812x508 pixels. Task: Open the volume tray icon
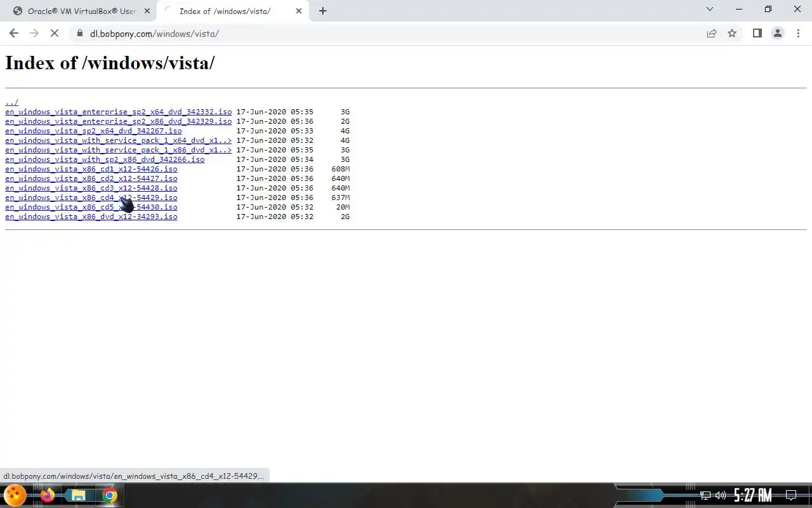[720, 495]
